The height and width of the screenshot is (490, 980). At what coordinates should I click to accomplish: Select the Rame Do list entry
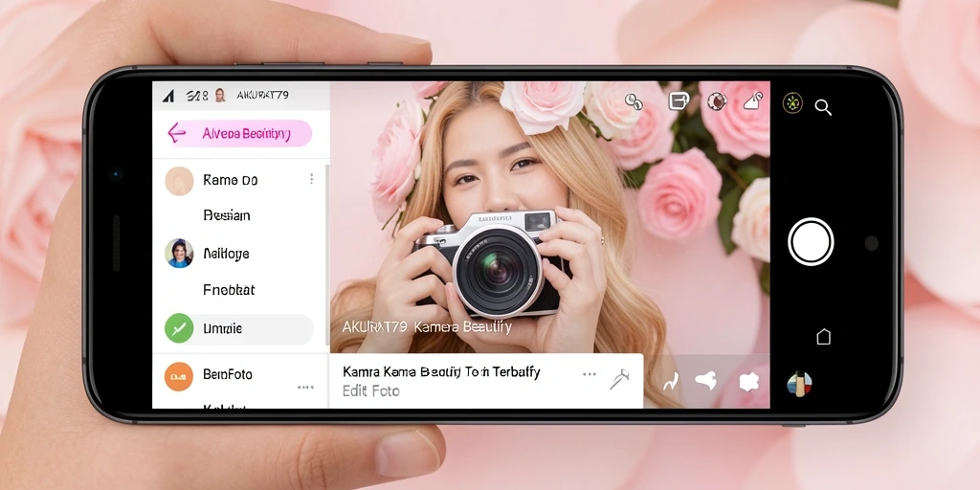(230, 181)
